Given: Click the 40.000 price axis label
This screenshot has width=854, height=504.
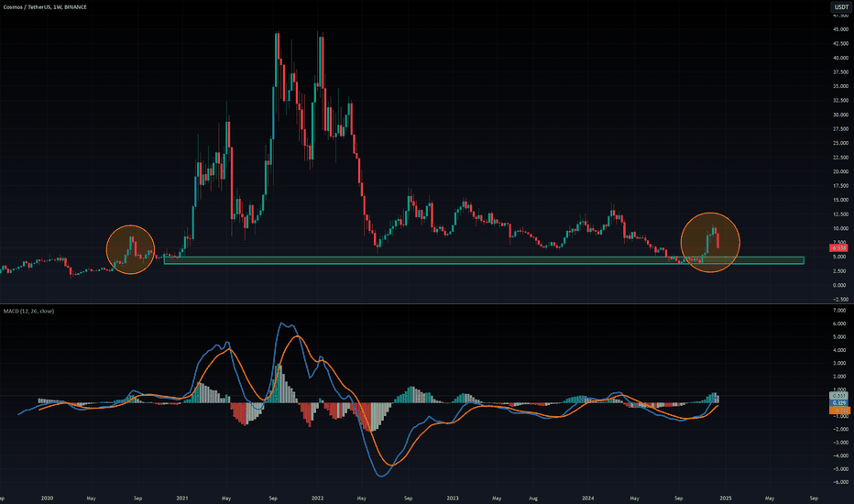Looking at the screenshot, I should (x=840, y=58).
